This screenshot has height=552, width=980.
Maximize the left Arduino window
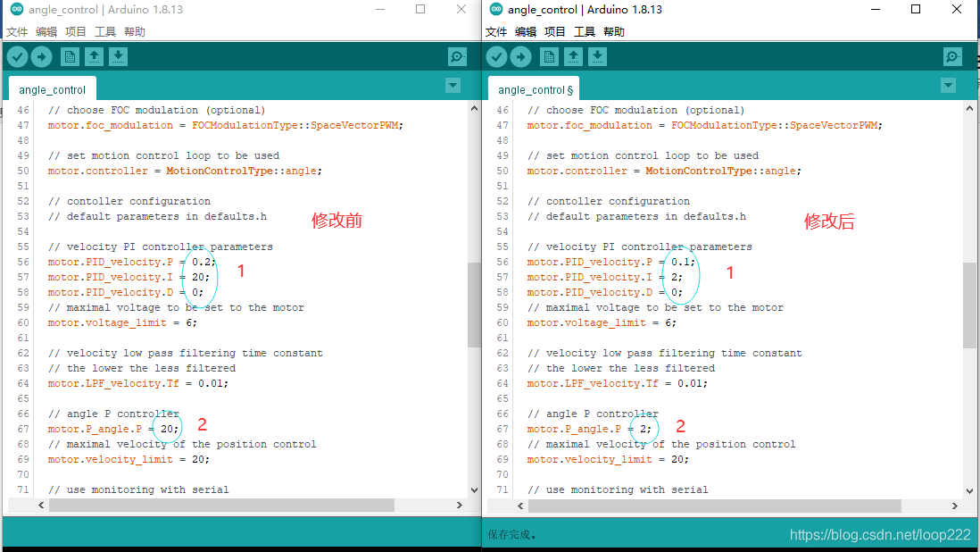click(420, 9)
